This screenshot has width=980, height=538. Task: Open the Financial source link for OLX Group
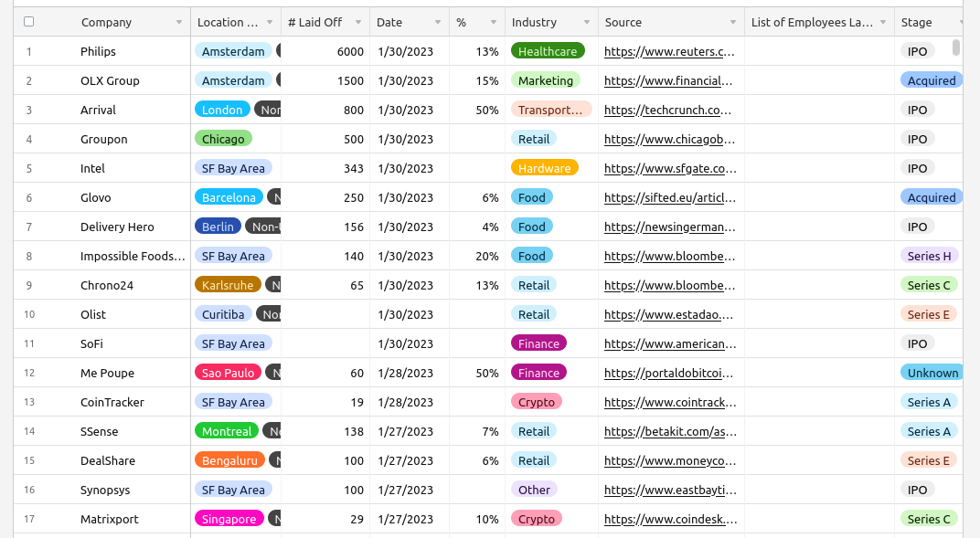[x=668, y=80]
